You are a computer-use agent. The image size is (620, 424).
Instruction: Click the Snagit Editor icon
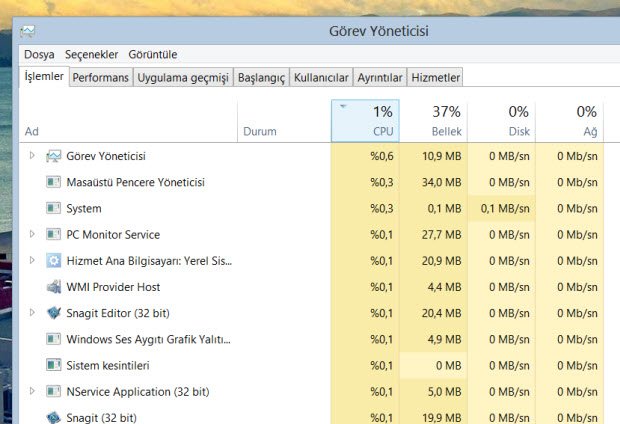pyautogui.click(x=54, y=313)
